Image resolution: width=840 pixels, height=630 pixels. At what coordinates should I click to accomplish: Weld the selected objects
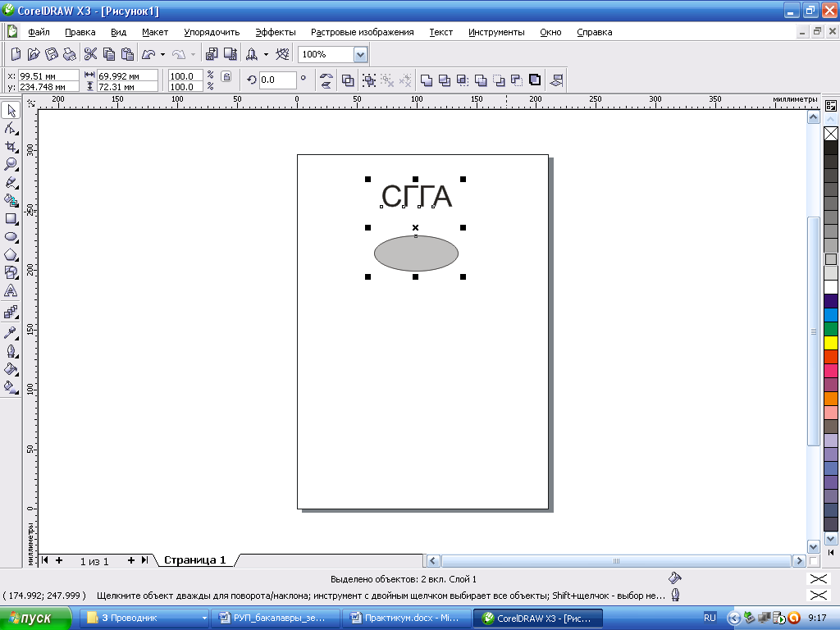[x=427, y=80]
